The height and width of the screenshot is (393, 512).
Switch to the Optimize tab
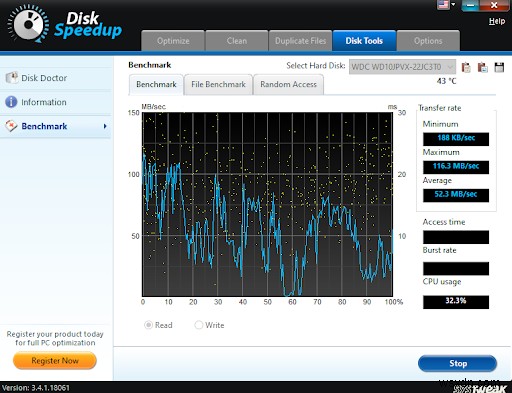pyautogui.click(x=173, y=41)
